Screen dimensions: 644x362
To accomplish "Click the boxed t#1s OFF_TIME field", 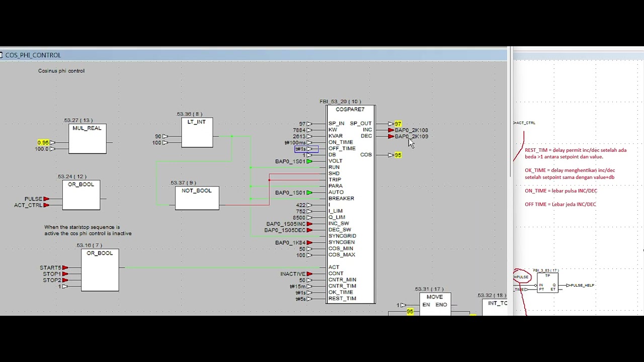I will tap(306, 149).
